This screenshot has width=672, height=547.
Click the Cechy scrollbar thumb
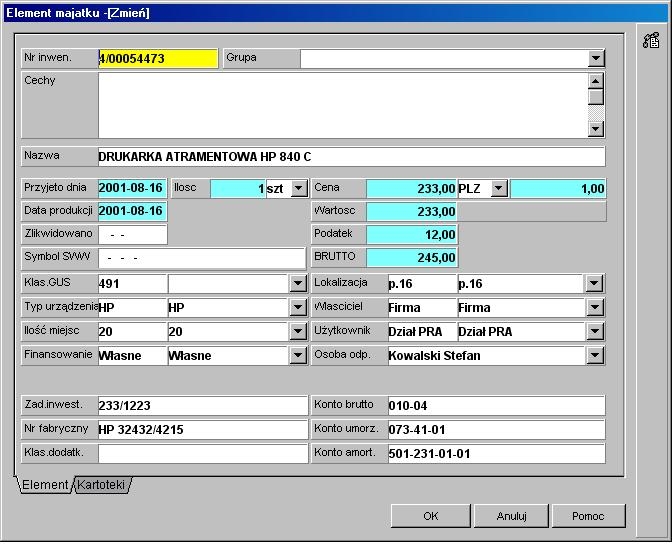[x=596, y=97]
